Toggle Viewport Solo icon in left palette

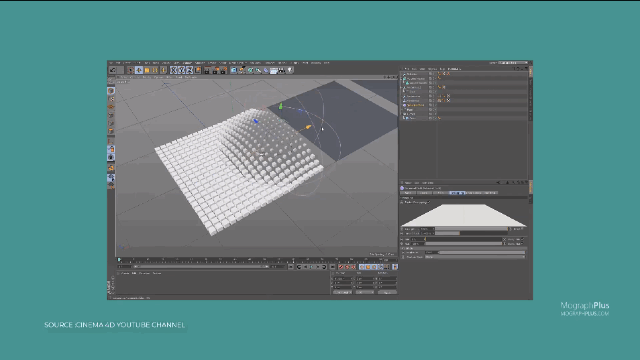point(111,157)
